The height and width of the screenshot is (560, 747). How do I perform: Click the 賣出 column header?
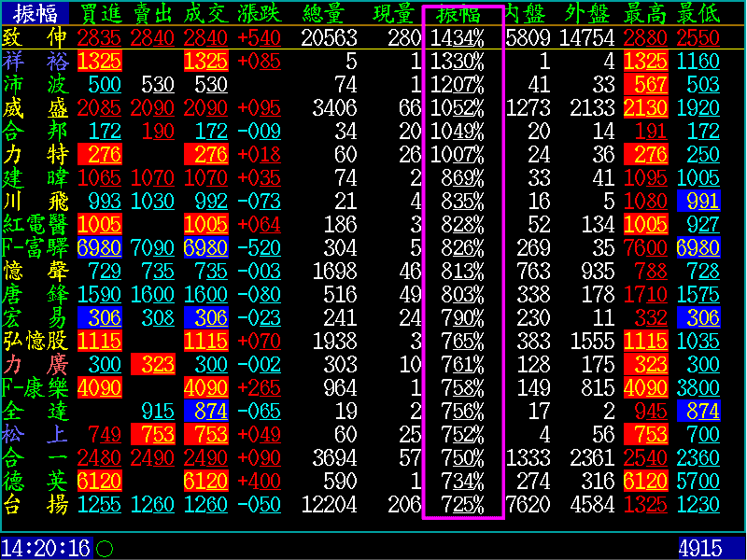point(153,13)
